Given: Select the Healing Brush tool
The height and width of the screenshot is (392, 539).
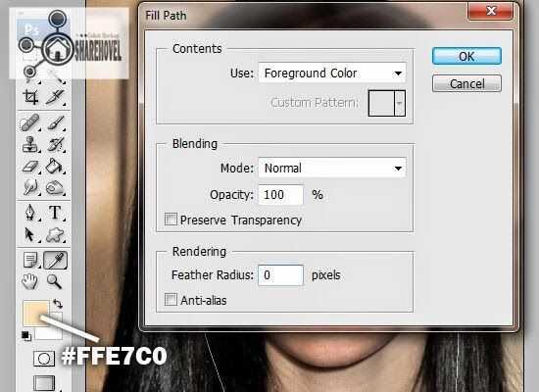Looking at the screenshot, I should click(30, 122).
